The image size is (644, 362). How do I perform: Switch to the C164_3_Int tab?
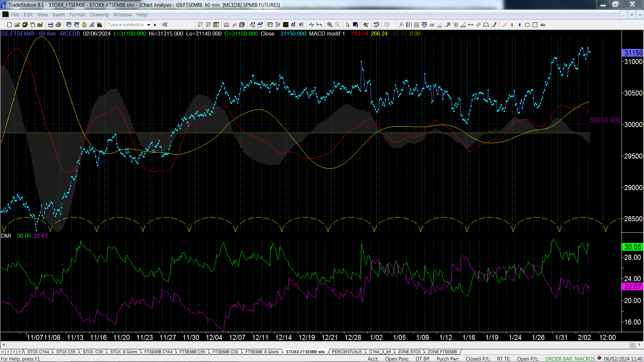tap(380, 352)
